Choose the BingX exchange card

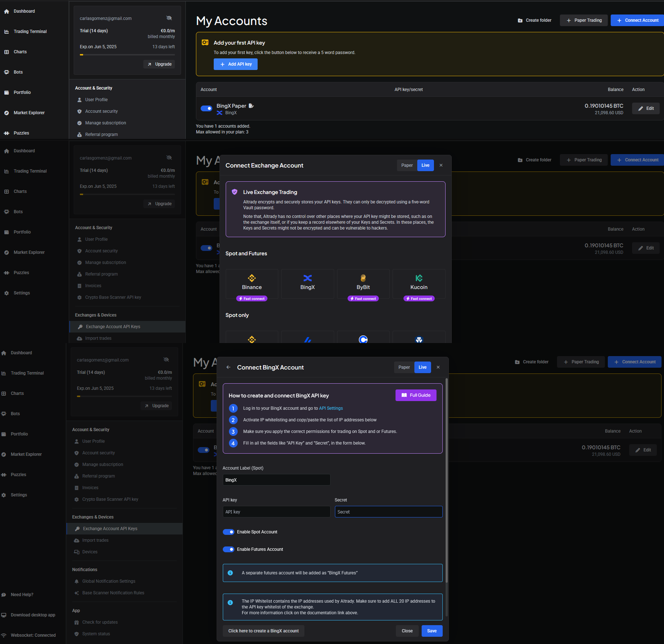[x=308, y=284]
